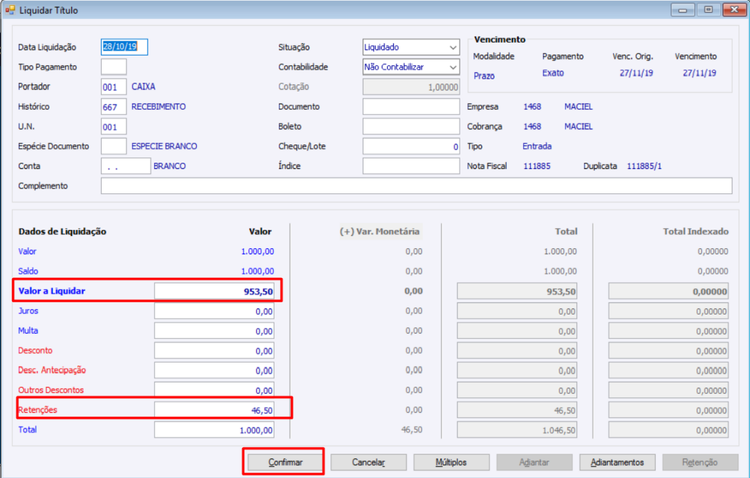Click the Tipo Pagamento input box
Screen dimensions: 750x478
[114, 67]
